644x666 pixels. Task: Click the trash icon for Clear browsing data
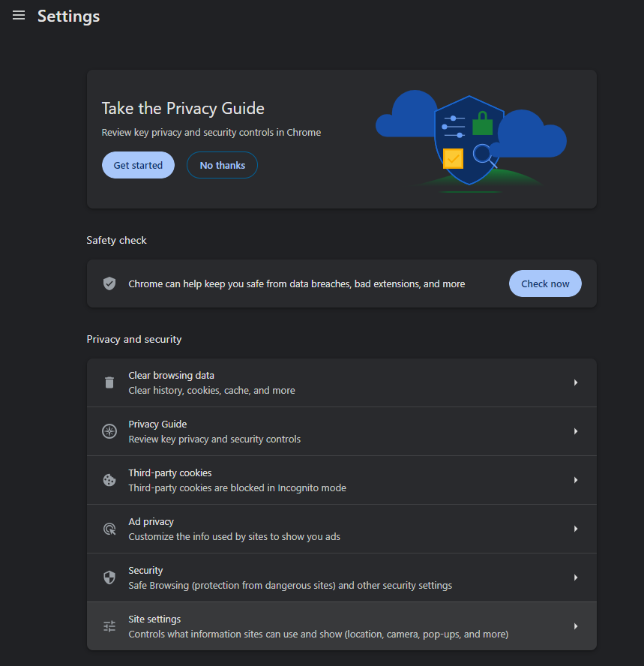pos(109,382)
